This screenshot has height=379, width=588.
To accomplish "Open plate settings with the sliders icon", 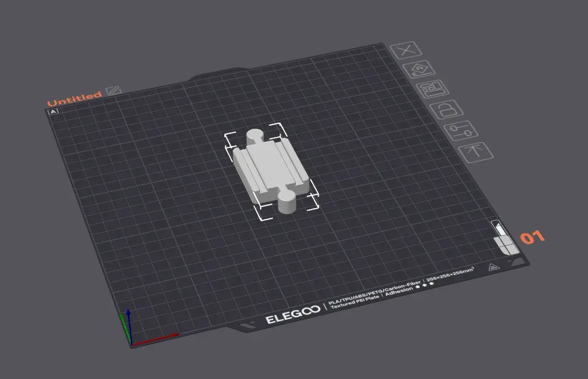I will (x=461, y=131).
